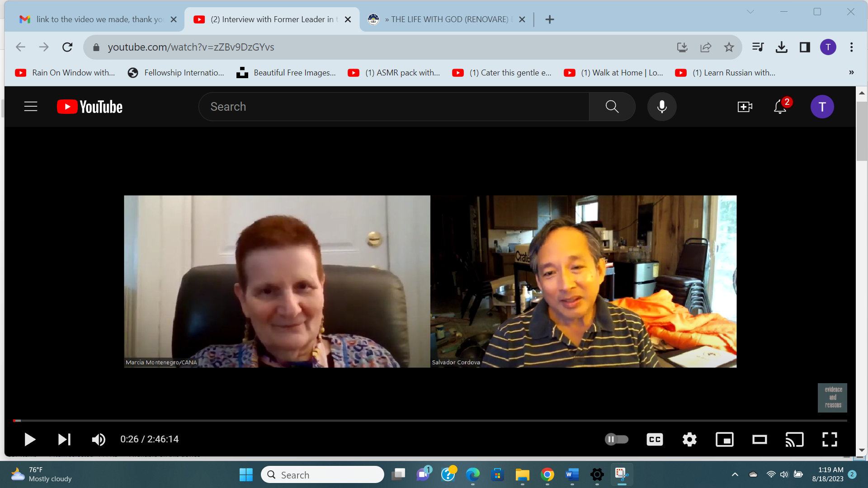Toggle the autoplay switch
Screen dimensions: 868x488
[616, 439]
